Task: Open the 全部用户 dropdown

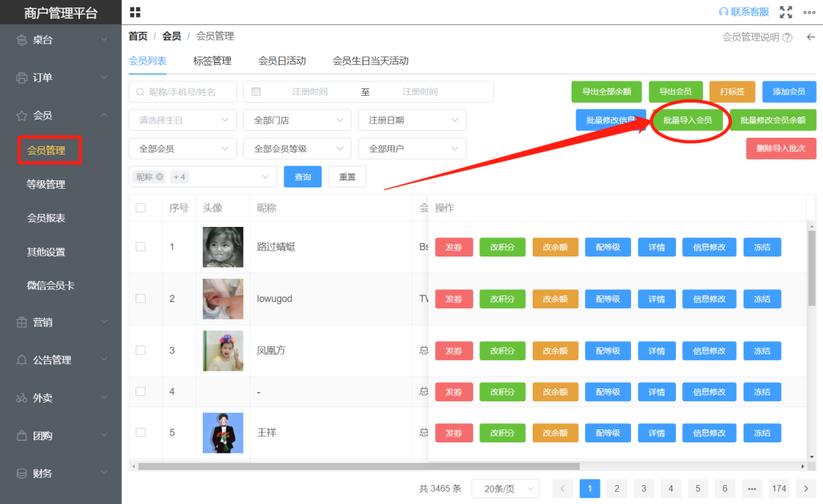Action: (x=412, y=149)
